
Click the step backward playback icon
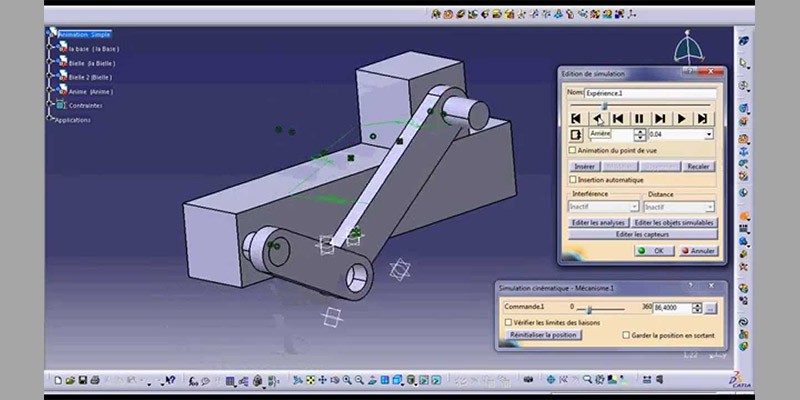(x=618, y=118)
